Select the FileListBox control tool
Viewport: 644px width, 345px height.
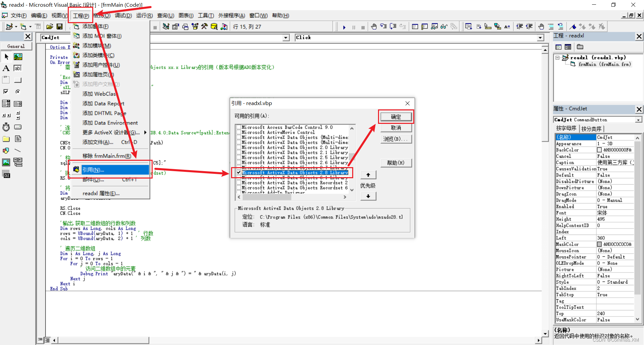point(18,139)
